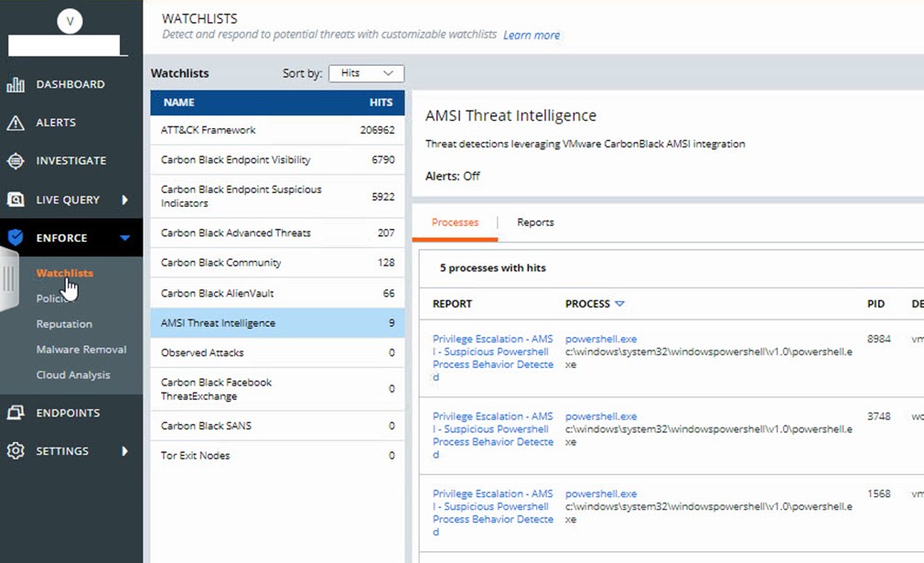Select Carbon Black Advanced Threats watchlist
This screenshot has height=563, width=924.
tap(277, 233)
